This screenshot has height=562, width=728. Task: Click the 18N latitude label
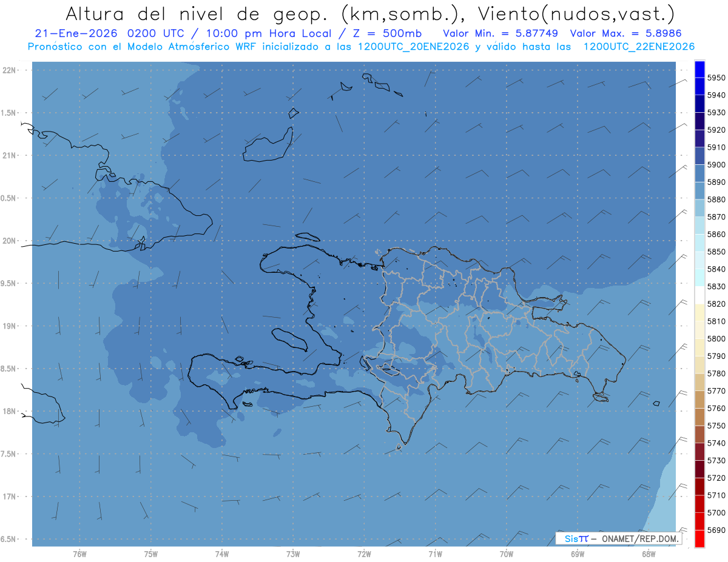10,411
